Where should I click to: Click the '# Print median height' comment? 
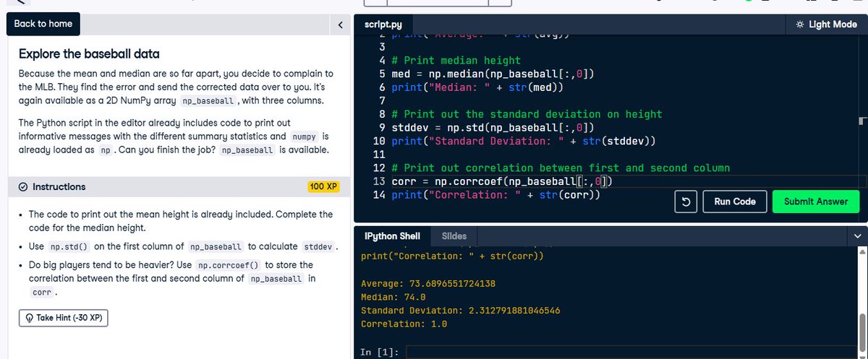coord(456,61)
